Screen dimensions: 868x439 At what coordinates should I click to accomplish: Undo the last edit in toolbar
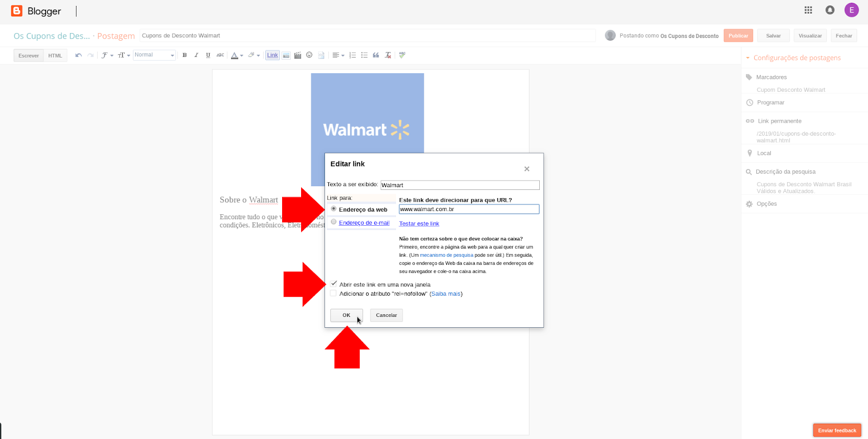79,55
